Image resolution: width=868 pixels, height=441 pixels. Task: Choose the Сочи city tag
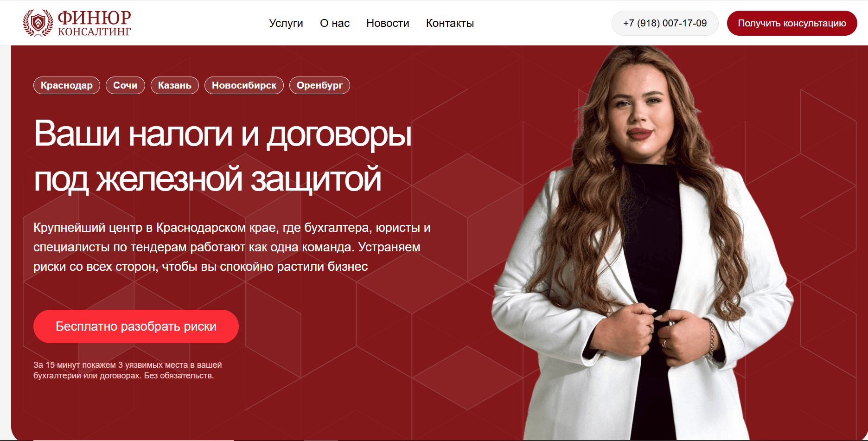125,85
